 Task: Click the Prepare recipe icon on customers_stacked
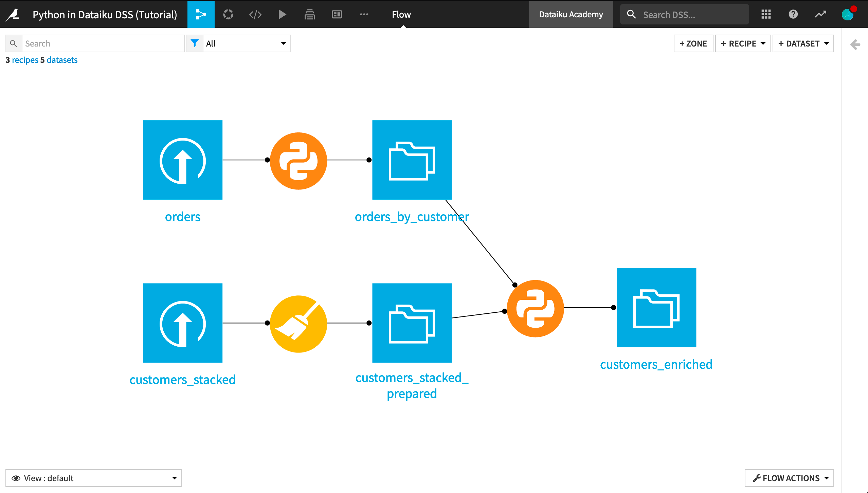point(297,323)
